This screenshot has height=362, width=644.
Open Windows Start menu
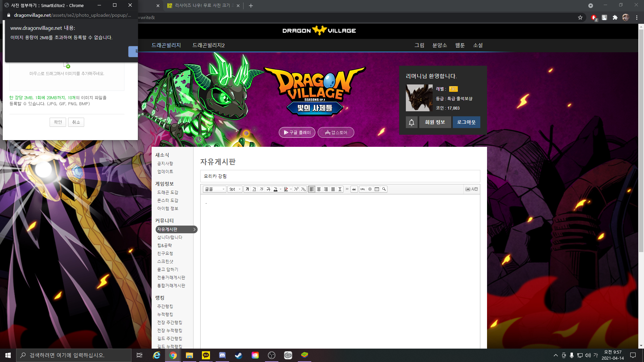(8, 355)
